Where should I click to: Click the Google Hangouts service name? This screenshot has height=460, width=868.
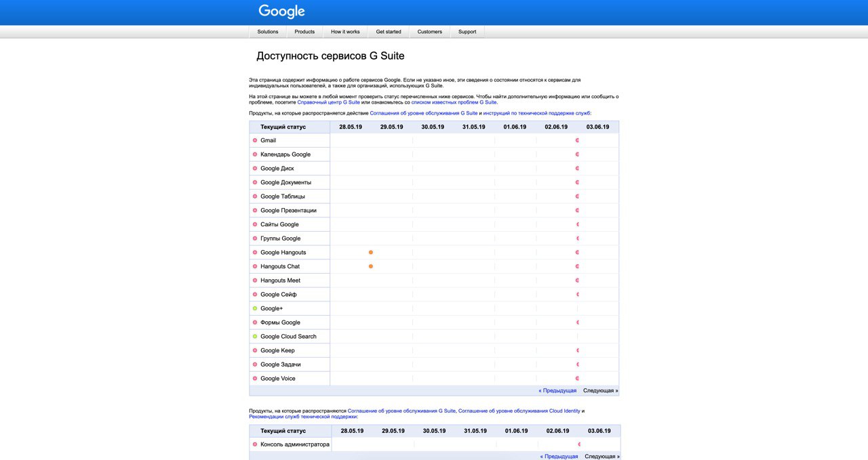pos(283,252)
